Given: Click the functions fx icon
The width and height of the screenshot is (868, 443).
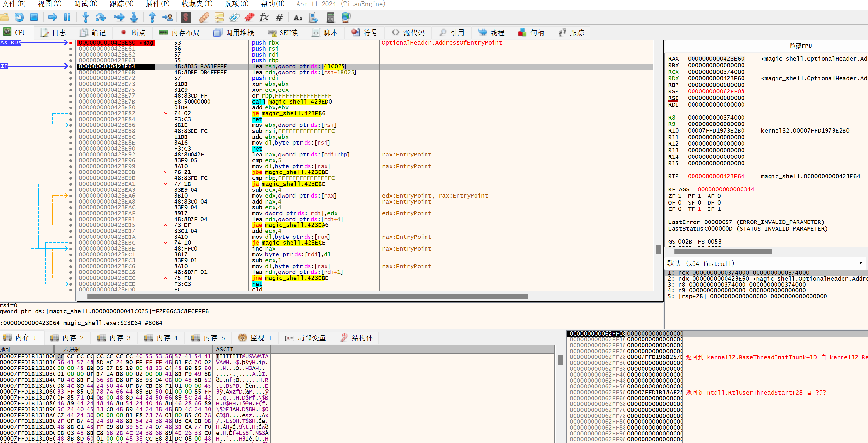Looking at the screenshot, I should (x=264, y=17).
